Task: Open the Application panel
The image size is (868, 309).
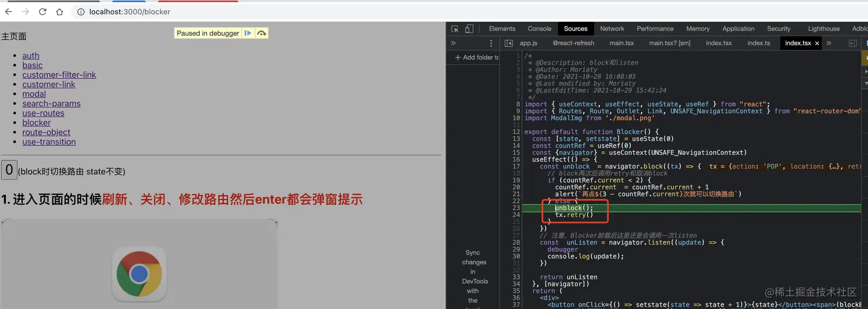Action: 738,29
